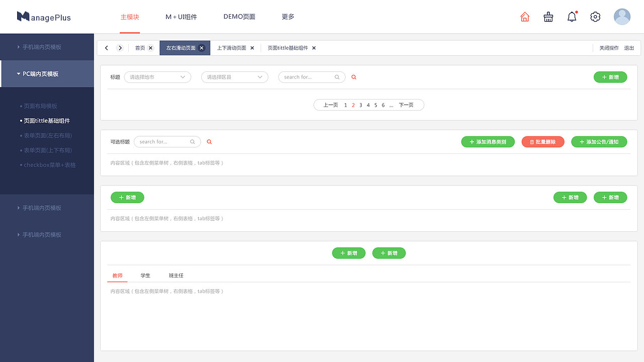Click the ManagePlus logo icon
The width and height of the screenshot is (644, 362).
tap(23, 16)
